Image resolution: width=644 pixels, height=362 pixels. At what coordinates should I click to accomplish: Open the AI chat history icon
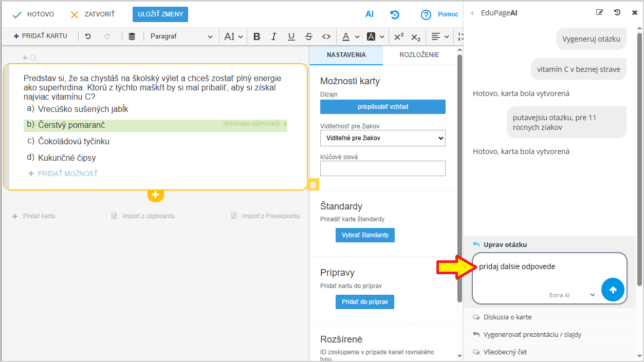tap(617, 13)
